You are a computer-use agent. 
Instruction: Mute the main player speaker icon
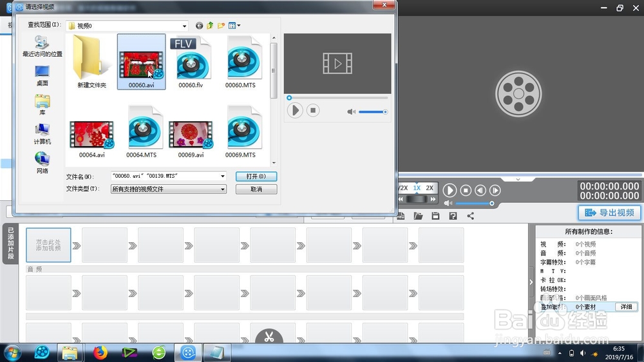448,204
